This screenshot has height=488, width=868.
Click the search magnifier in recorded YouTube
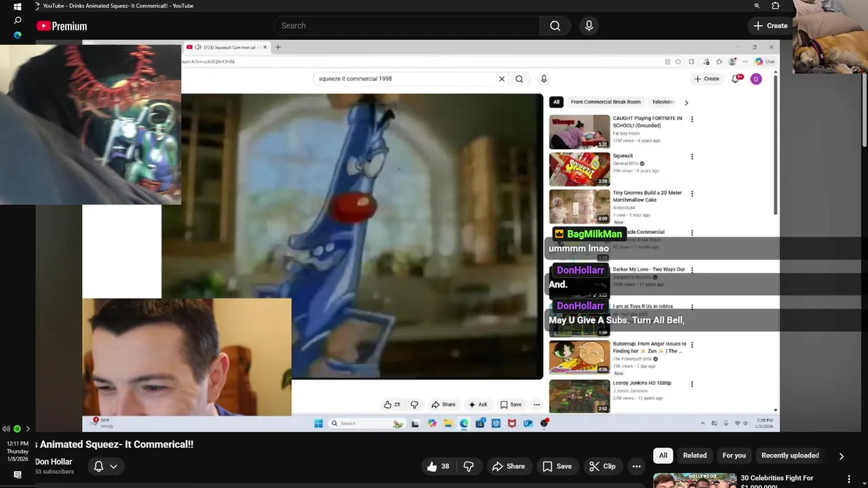pos(519,79)
